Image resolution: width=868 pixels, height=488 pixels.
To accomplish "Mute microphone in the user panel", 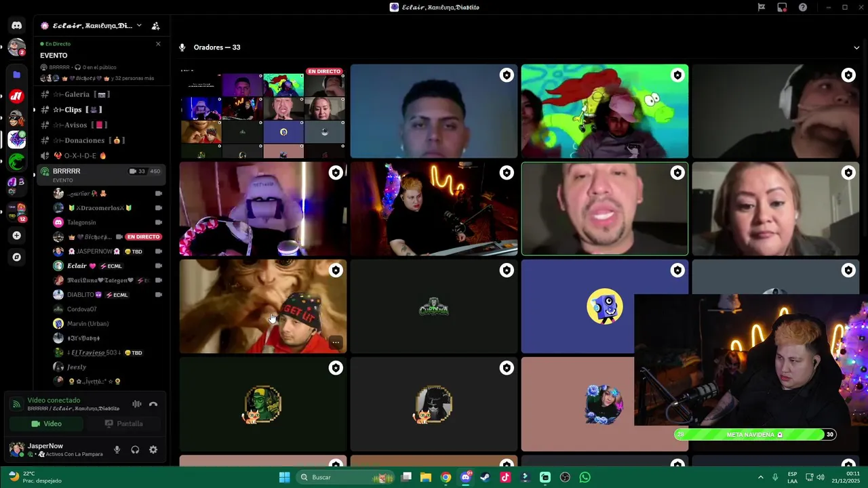I will [x=117, y=449].
